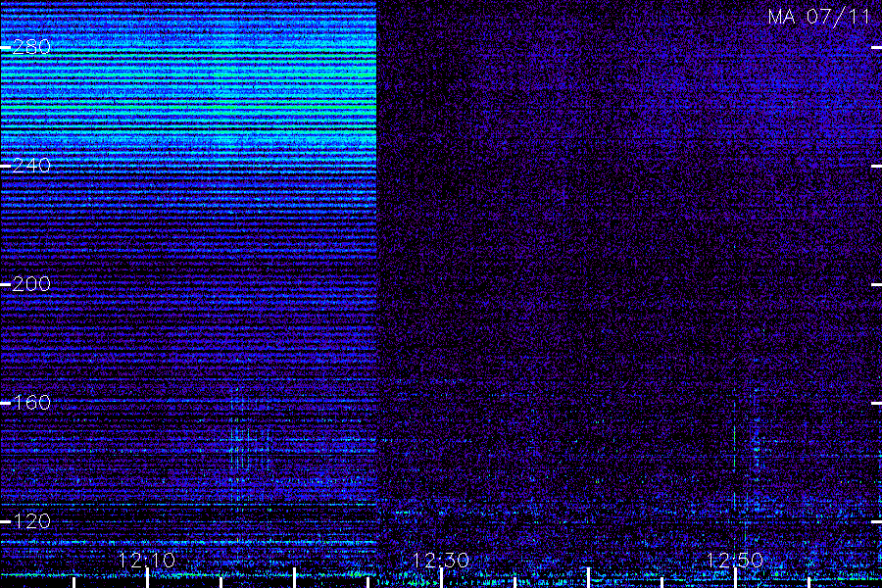Click the MA 07/11 date stamp

click(819, 17)
